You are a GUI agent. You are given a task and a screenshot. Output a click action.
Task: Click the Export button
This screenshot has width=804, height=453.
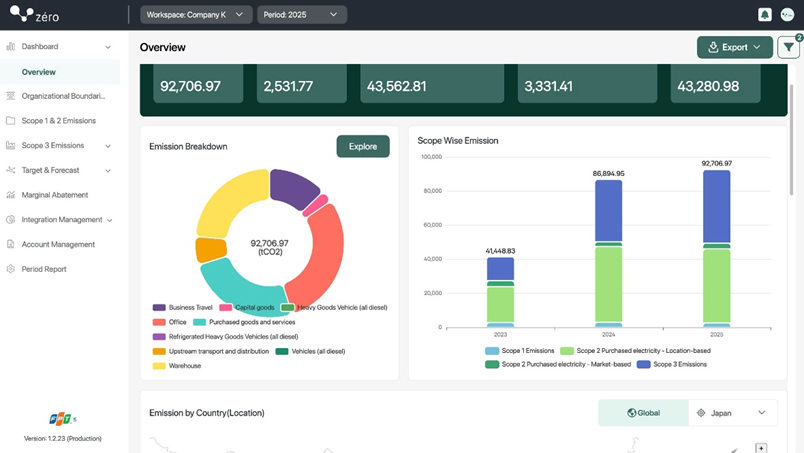point(735,47)
